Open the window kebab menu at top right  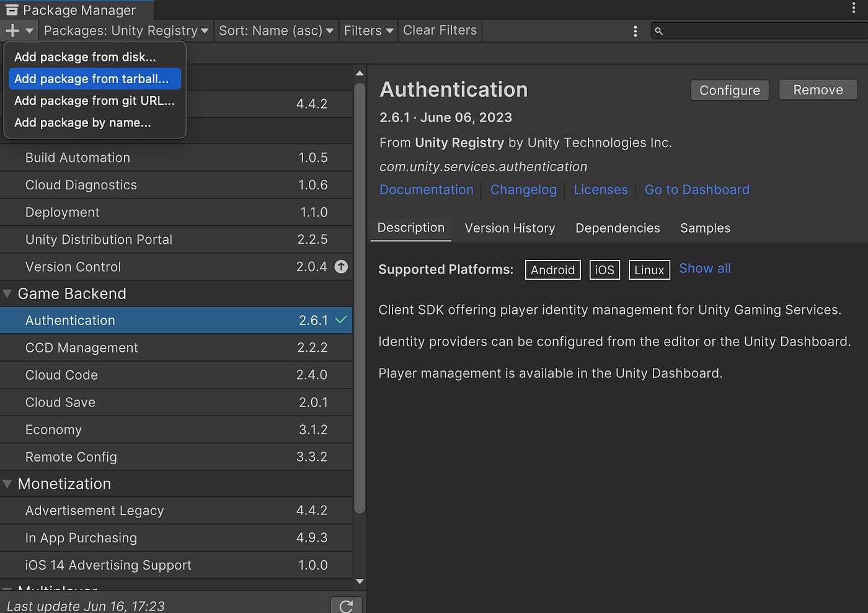pos(854,7)
